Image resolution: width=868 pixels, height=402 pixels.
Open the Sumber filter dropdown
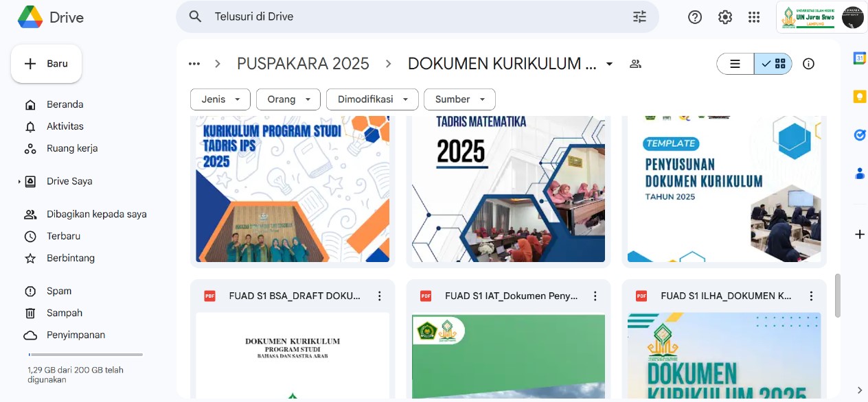click(x=459, y=99)
